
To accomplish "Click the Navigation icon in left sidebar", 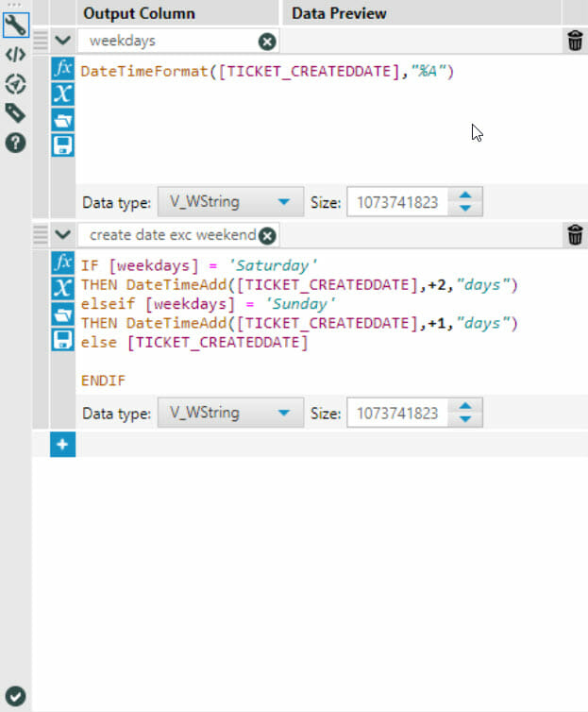I will point(15,84).
